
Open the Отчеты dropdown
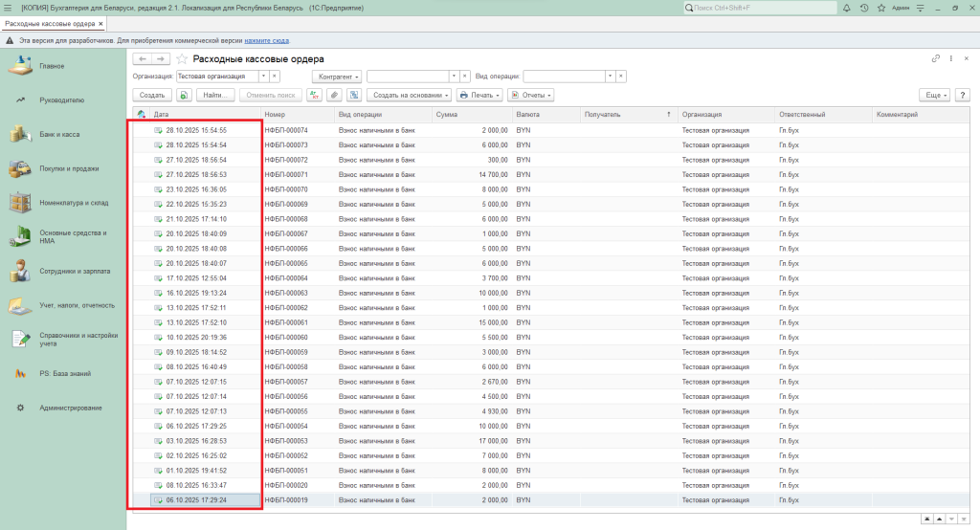pos(531,95)
